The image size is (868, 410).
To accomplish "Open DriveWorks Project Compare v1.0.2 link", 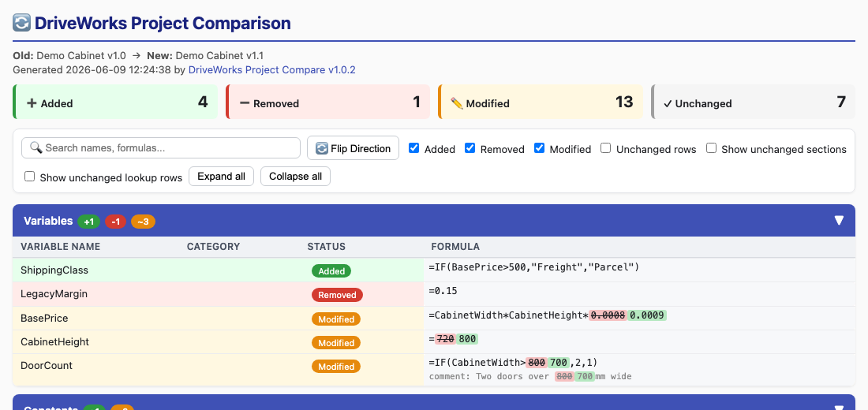I will 271,69.
